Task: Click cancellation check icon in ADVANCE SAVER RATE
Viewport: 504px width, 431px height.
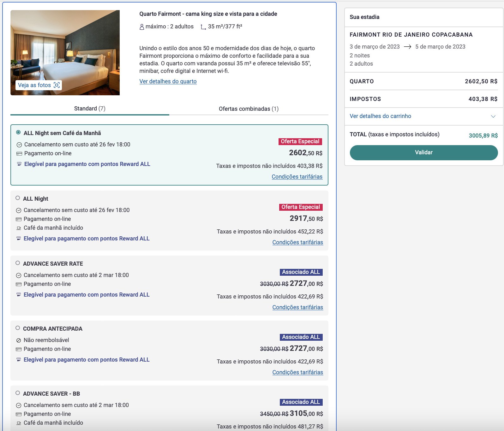Action: [x=19, y=275]
